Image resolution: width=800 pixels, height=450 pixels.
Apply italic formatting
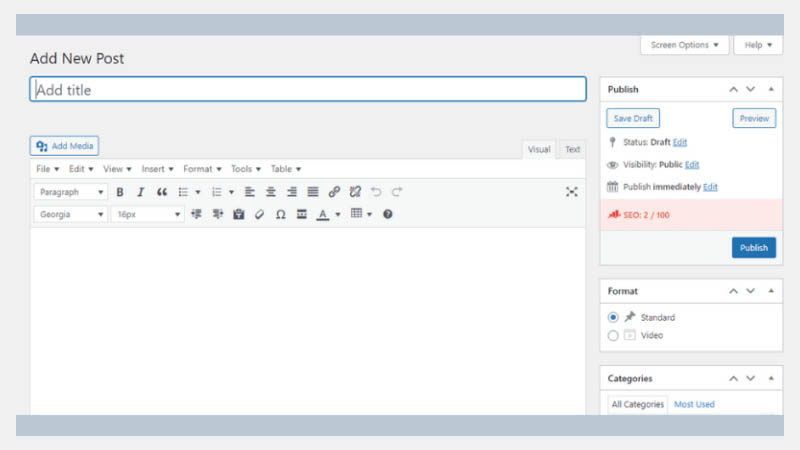[141, 192]
